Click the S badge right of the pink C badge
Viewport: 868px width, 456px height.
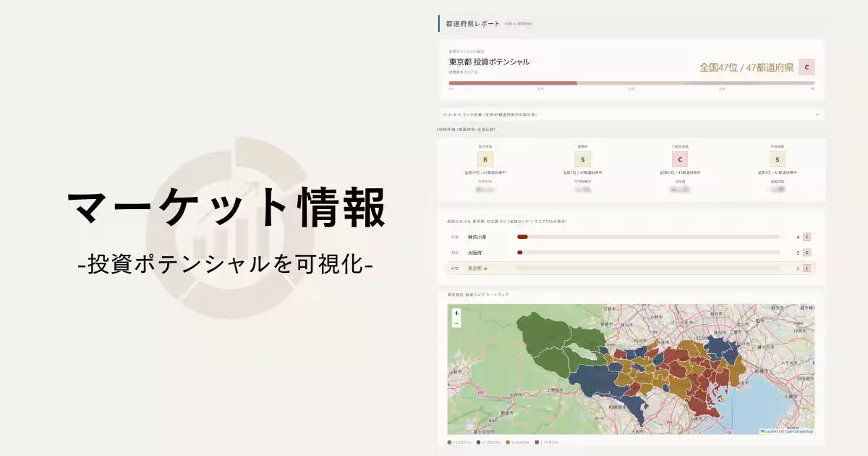(x=778, y=159)
